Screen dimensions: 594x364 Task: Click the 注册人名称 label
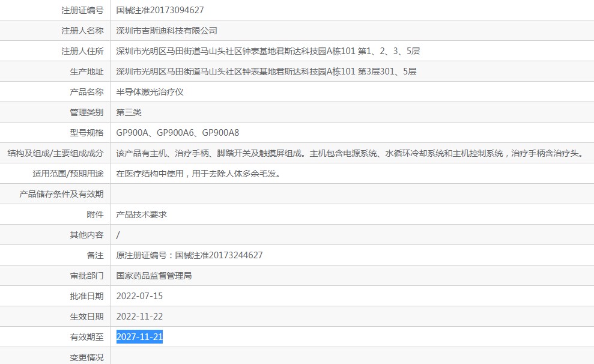pyautogui.click(x=82, y=31)
